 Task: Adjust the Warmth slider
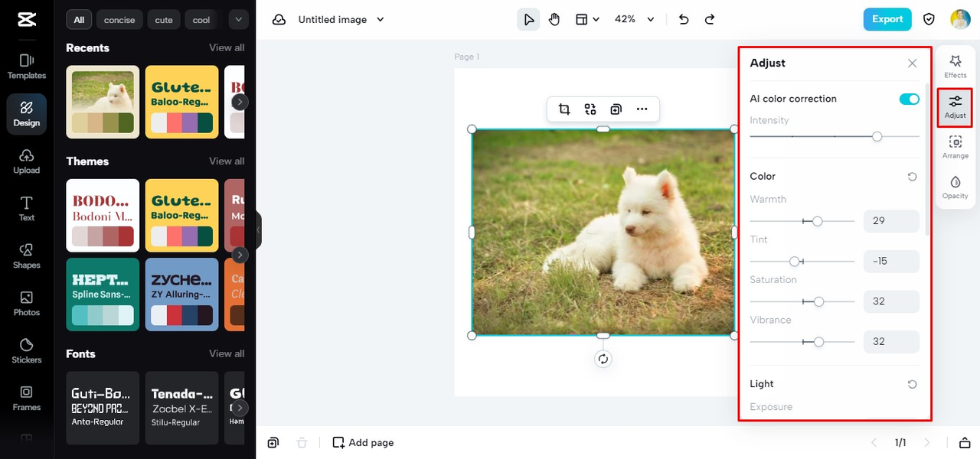802,221
